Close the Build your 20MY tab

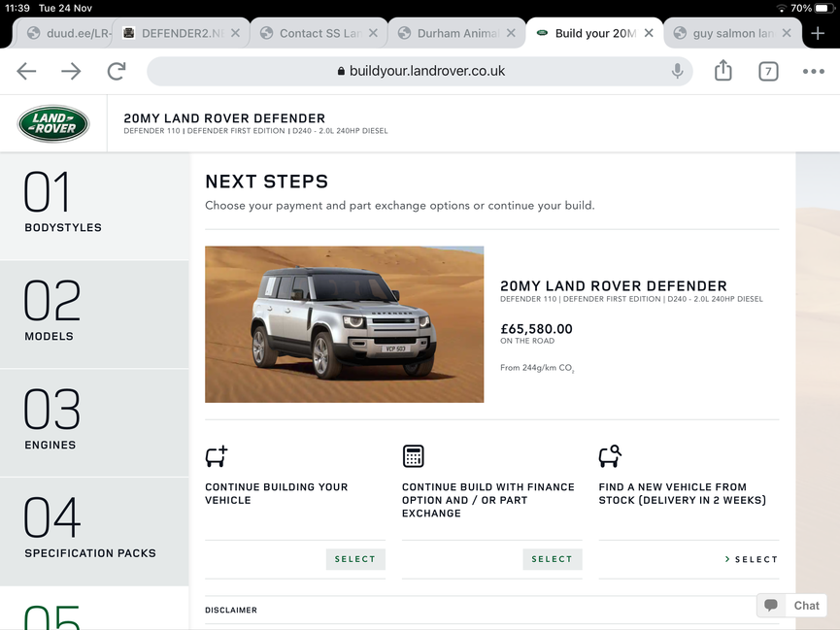coord(649,33)
